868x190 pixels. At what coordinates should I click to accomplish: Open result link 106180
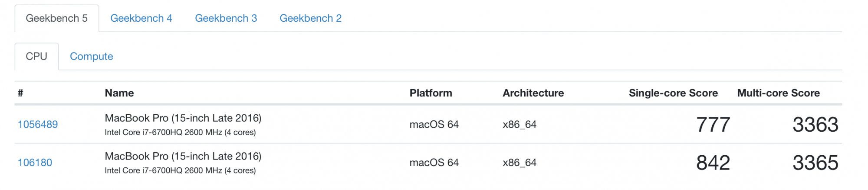coord(35,163)
